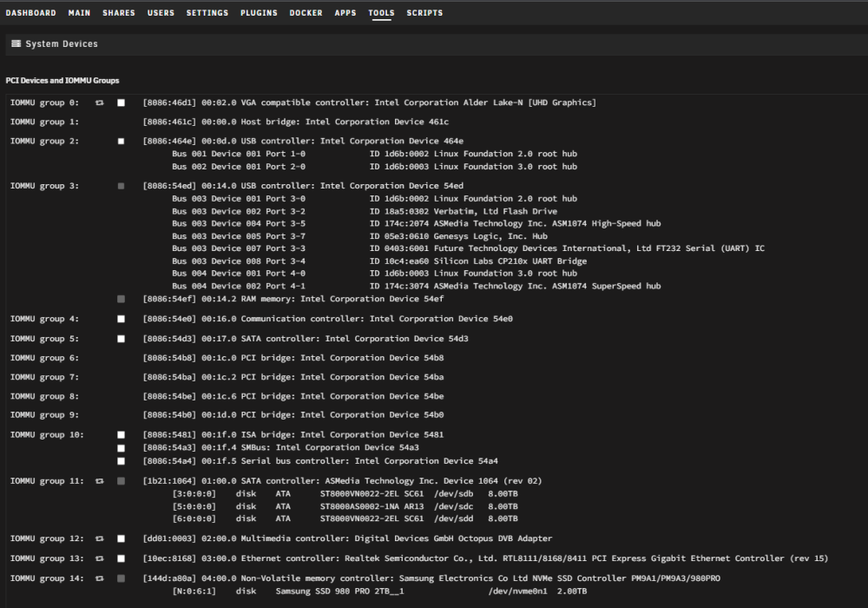Click the ASM1074 High-Speed hub entry
The height and width of the screenshot is (608, 868).
tap(417, 224)
